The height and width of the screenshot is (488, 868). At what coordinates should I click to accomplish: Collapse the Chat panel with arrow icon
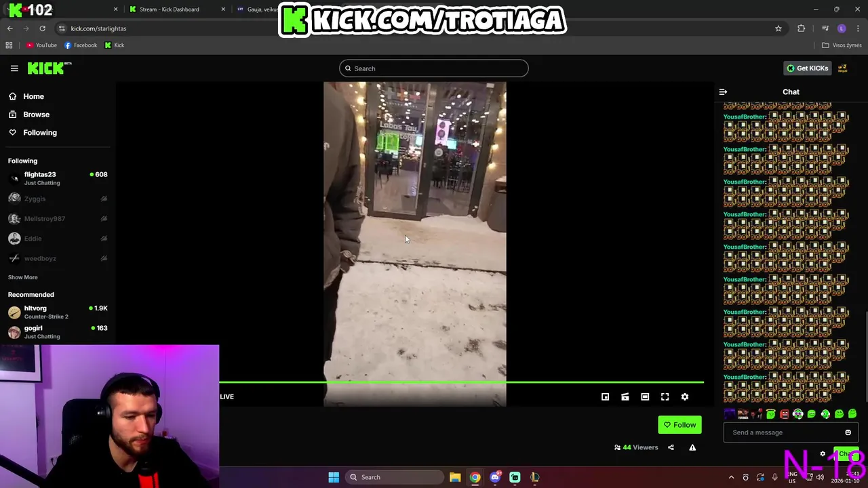pos(723,92)
